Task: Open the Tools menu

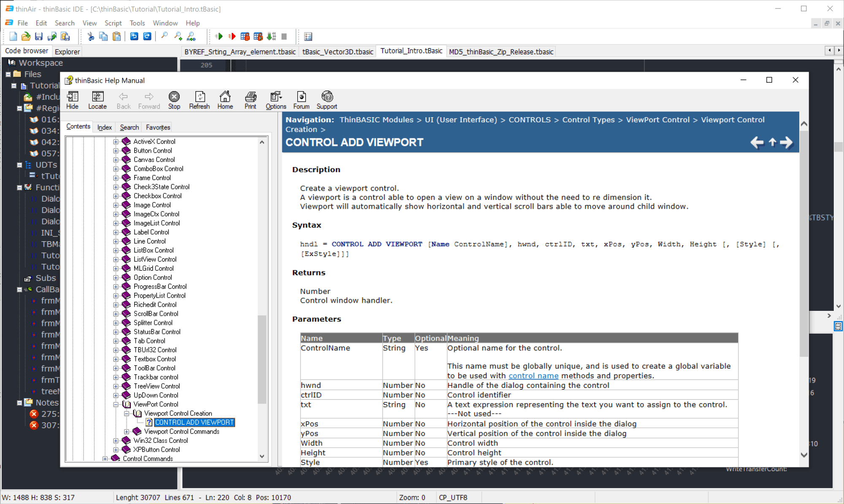Action: (137, 23)
